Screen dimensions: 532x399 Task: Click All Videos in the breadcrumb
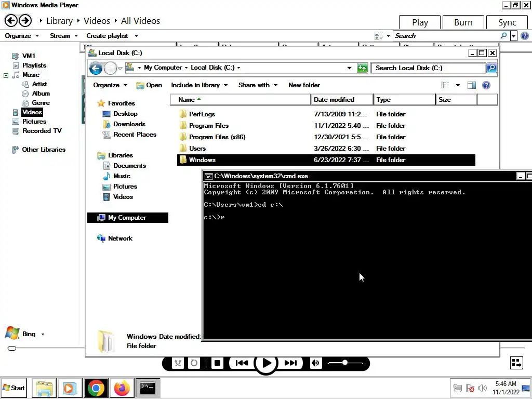[140, 21]
